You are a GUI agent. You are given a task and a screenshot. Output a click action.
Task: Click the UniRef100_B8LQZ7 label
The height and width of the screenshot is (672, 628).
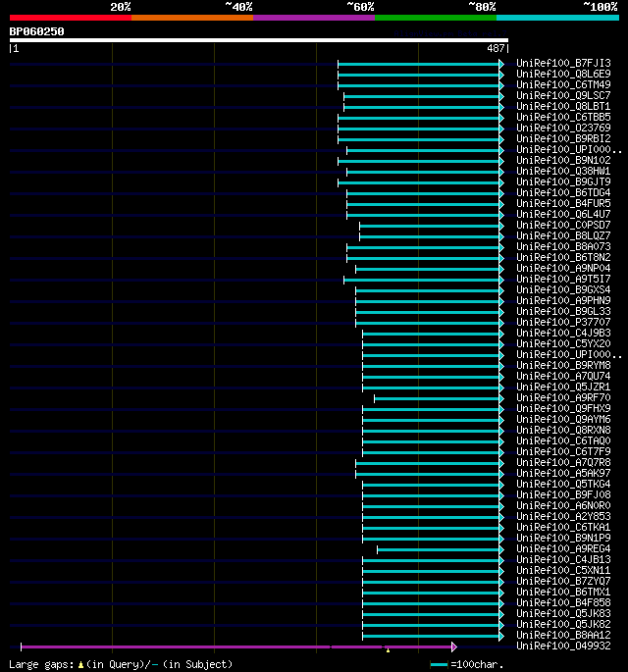tap(563, 236)
